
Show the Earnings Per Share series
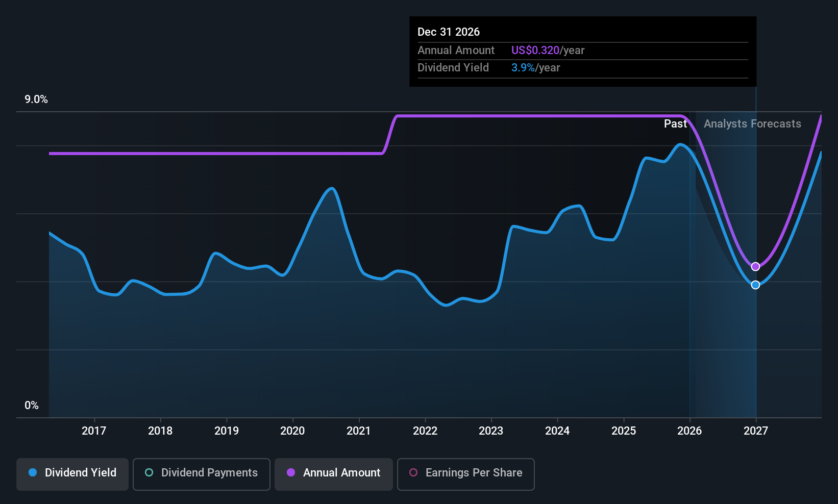[x=465, y=474]
